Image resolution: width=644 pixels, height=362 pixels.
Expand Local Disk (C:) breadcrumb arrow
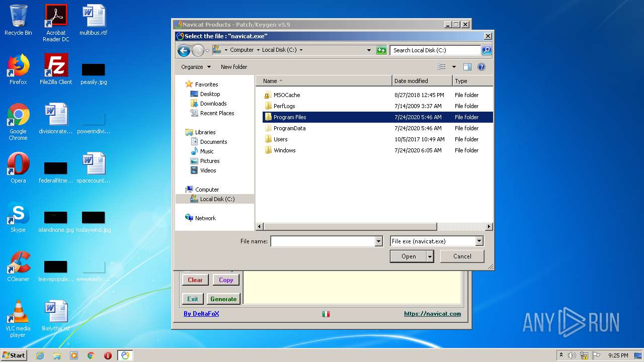point(301,50)
